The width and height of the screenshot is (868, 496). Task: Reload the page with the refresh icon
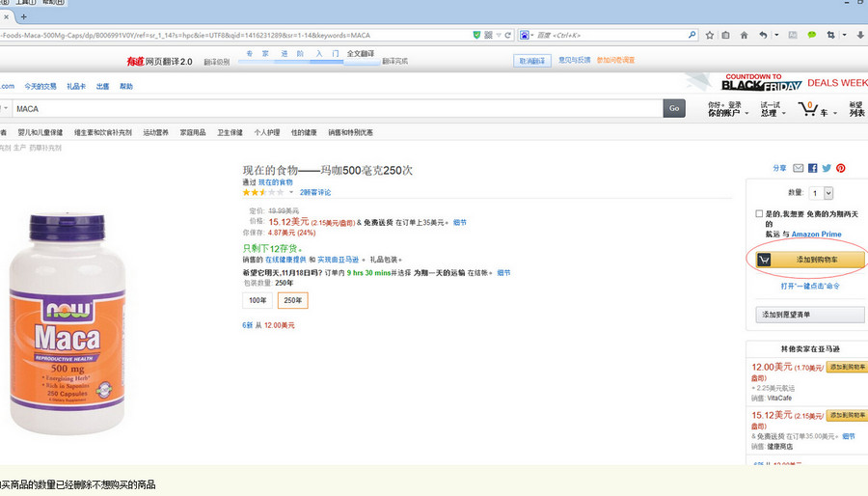click(507, 35)
